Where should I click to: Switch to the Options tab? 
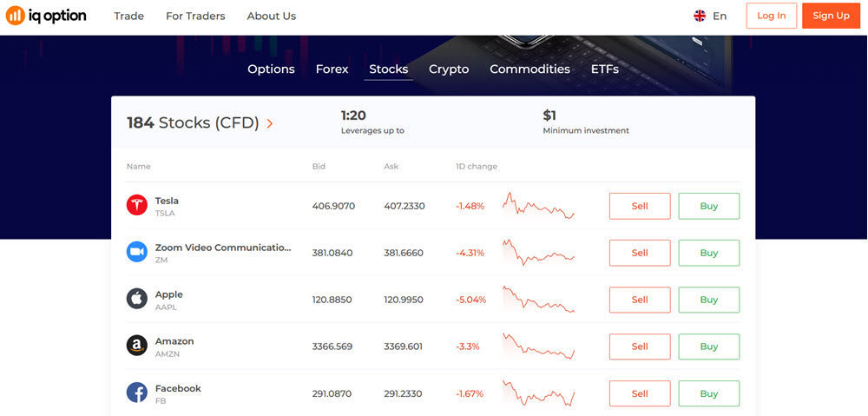pyautogui.click(x=271, y=69)
